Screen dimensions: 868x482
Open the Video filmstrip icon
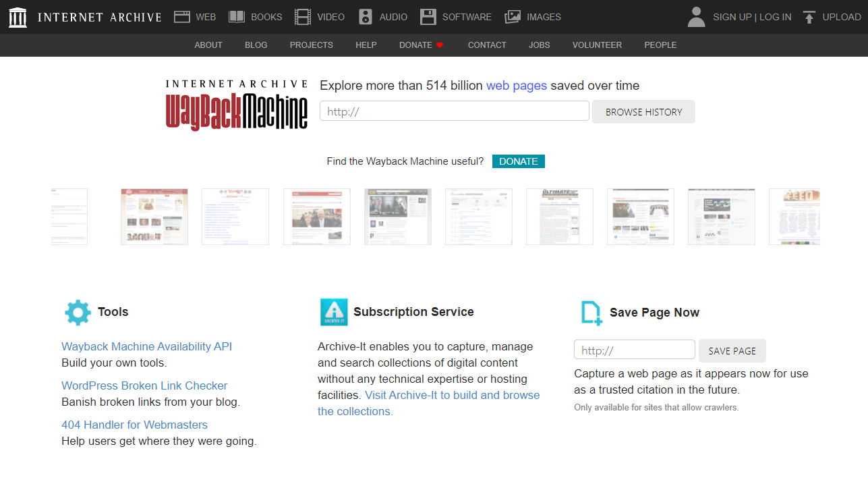303,17
